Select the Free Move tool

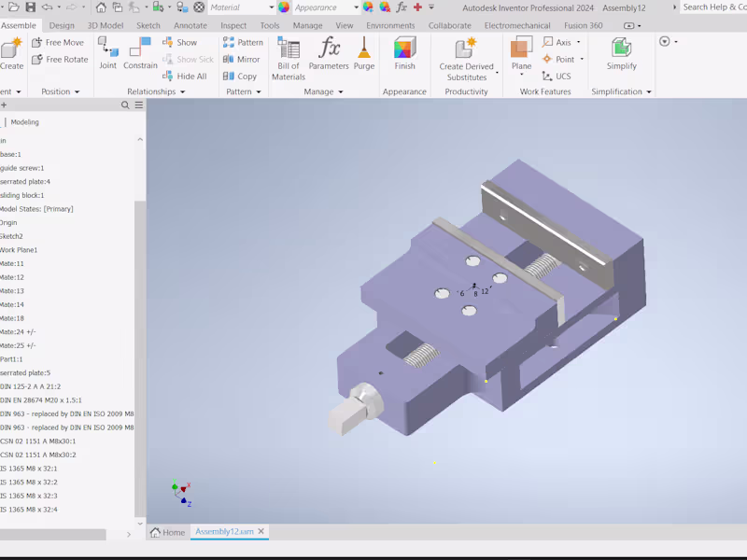point(58,42)
